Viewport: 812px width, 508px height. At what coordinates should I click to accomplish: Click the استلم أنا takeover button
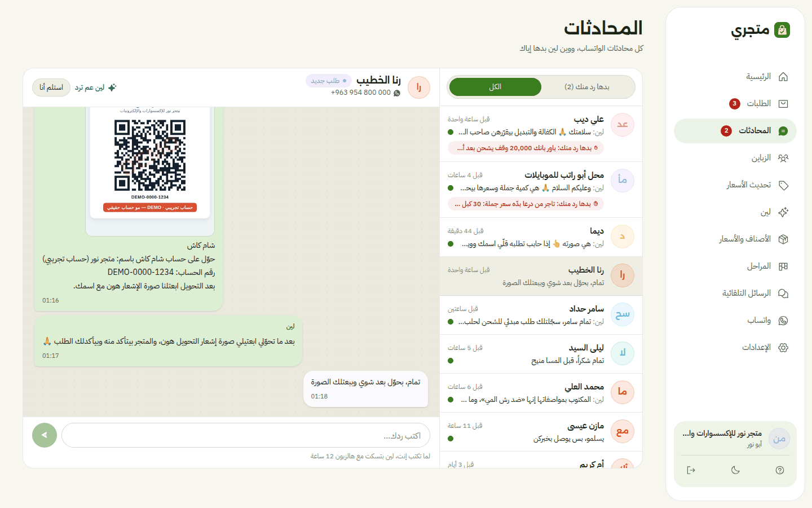(51, 87)
